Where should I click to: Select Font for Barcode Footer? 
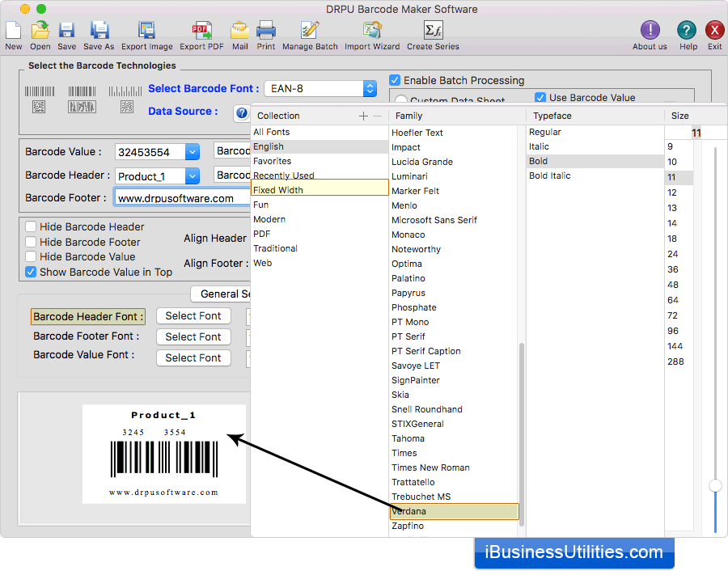click(x=193, y=336)
